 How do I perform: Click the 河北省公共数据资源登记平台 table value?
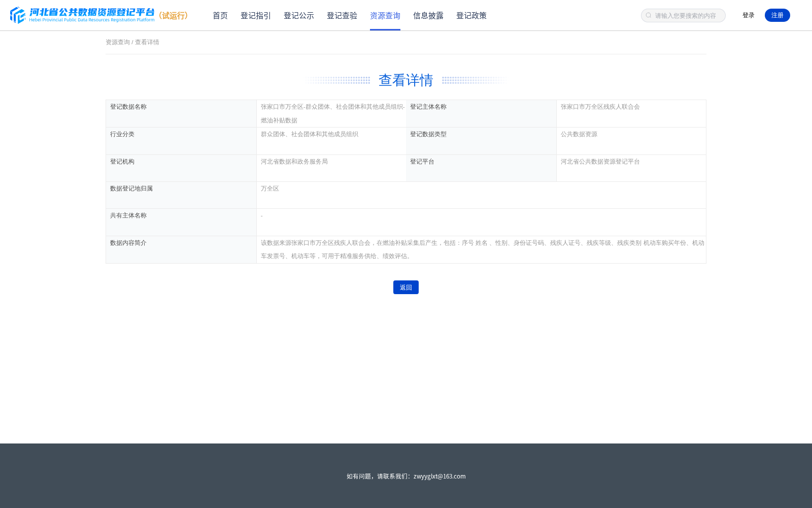click(x=600, y=162)
